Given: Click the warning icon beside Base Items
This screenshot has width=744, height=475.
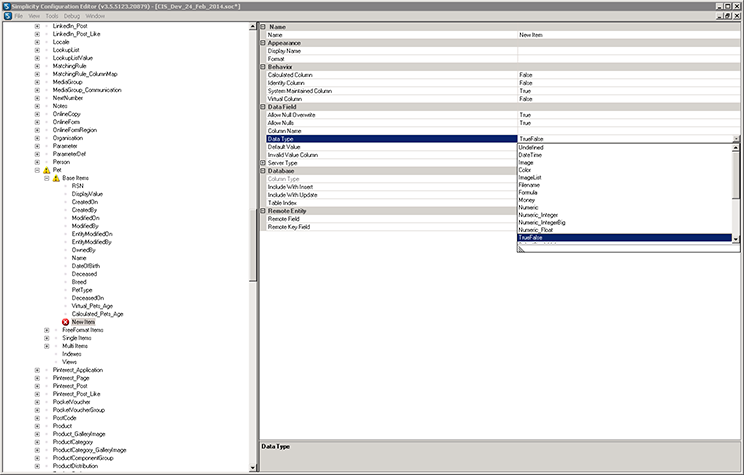Looking at the screenshot, I should point(56,178).
